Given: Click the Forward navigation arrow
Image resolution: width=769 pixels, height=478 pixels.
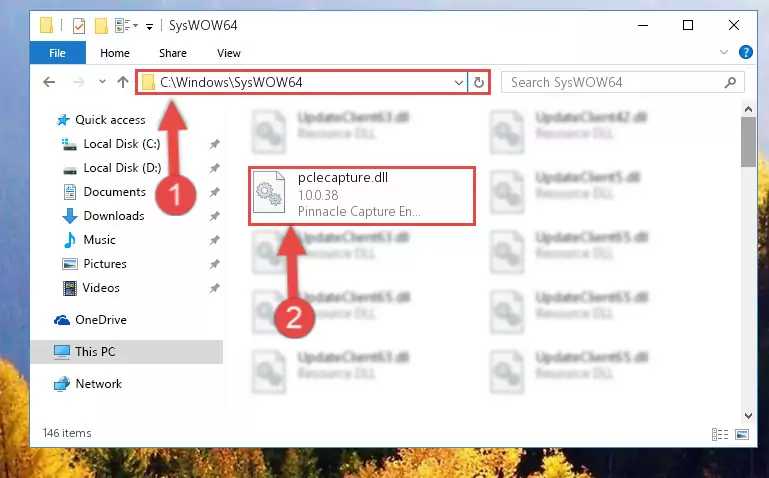Looking at the screenshot, I should point(78,82).
